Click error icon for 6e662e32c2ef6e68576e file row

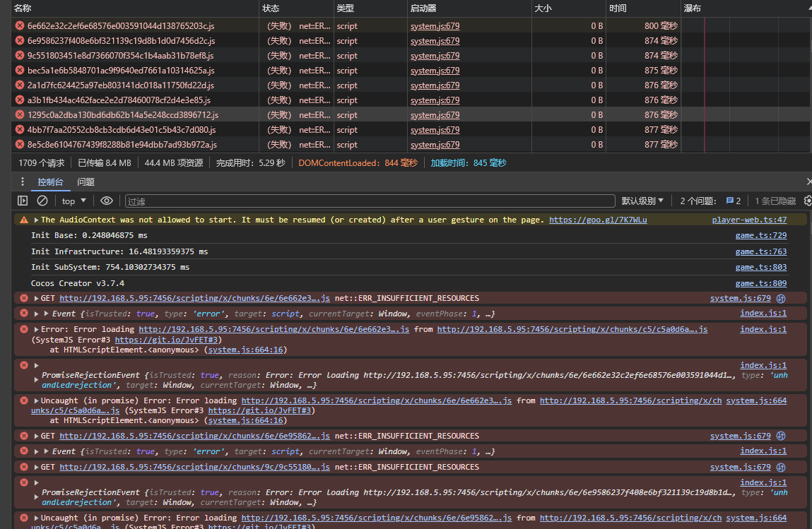[20, 25]
